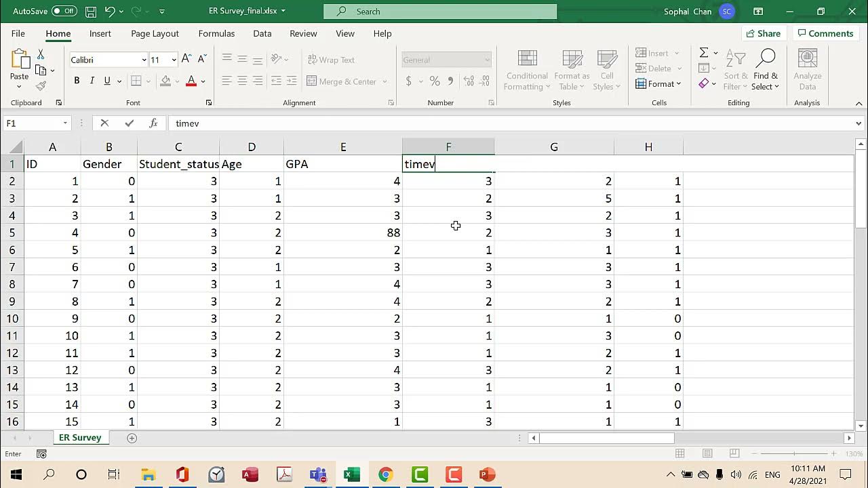
Task: Apply Fill Color bucket icon
Action: pyautogui.click(x=165, y=81)
